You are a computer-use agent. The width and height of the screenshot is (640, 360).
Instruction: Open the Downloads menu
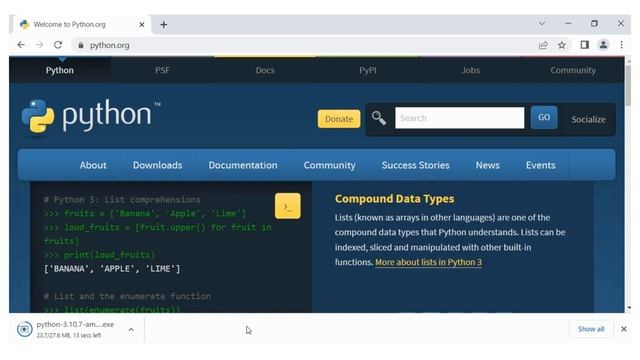[x=158, y=165]
